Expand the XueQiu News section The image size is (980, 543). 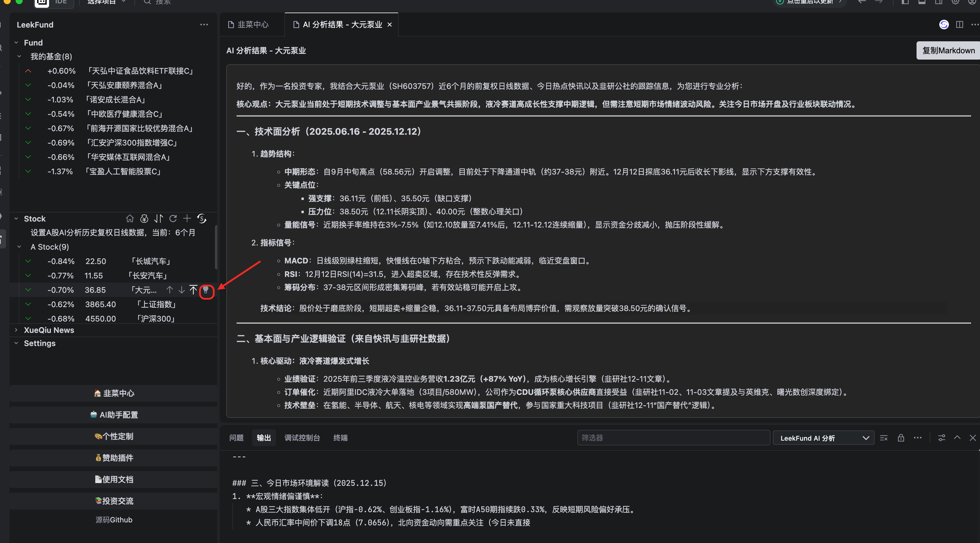pyautogui.click(x=16, y=330)
